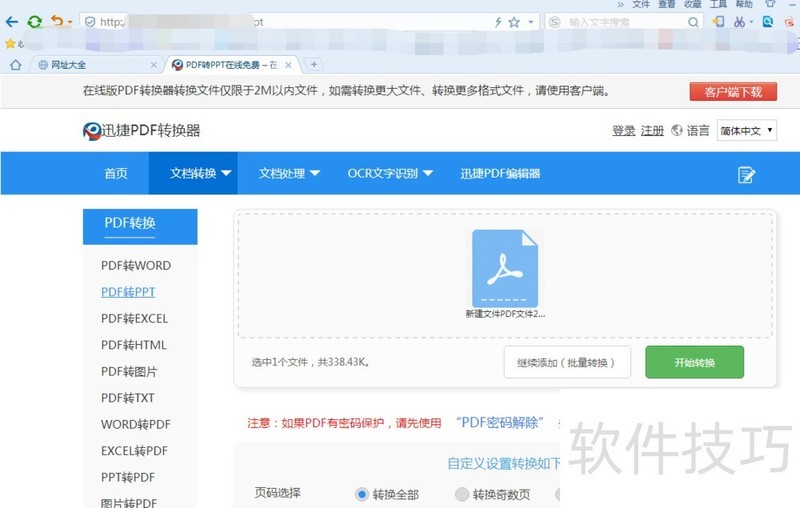Select the 转换全部 radio option
Screen dimensions: 800x508
(x=362, y=494)
